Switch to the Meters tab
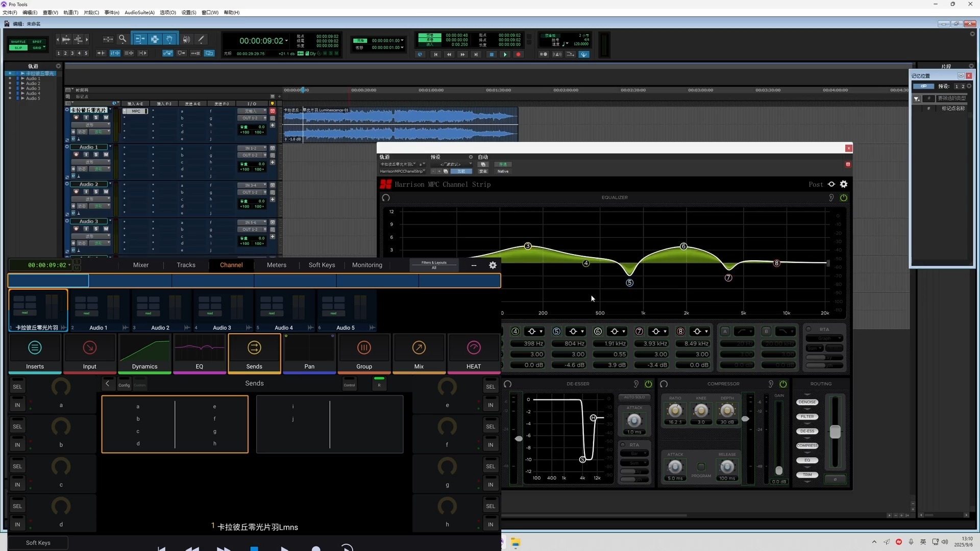 click(x=276, y=265)
